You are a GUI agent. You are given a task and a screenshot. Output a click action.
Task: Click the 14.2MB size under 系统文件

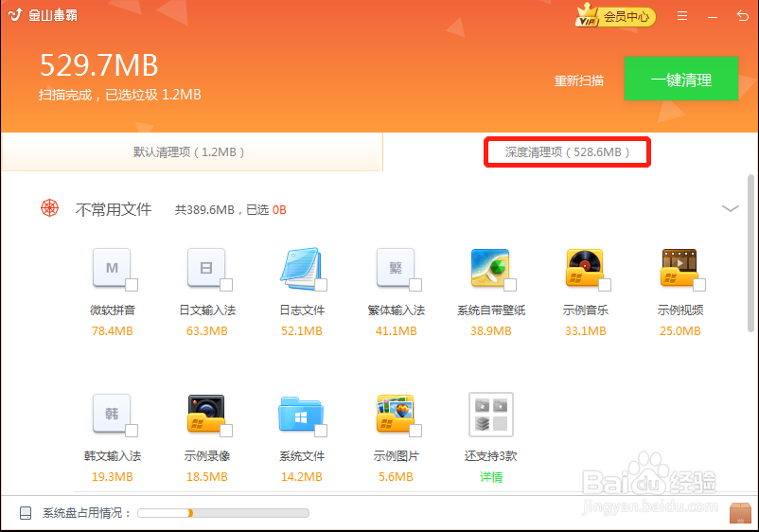301,477
